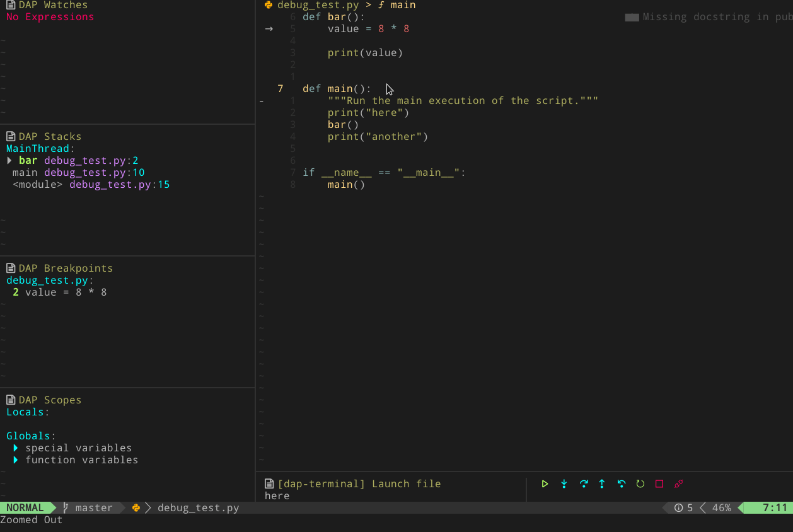Toggle the arrow marker on the current line
Image resolution: width=793 pixels, height=532 pixels.
coord(269,28)
